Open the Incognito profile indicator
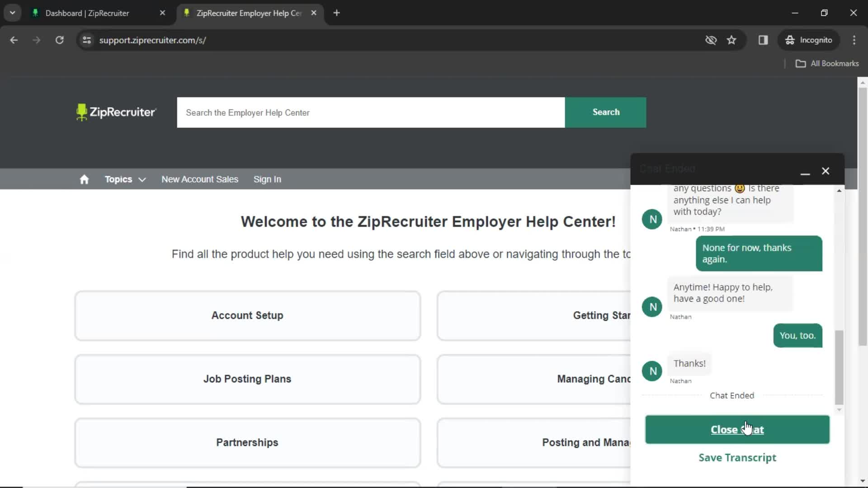 click(x=809, y=40)
